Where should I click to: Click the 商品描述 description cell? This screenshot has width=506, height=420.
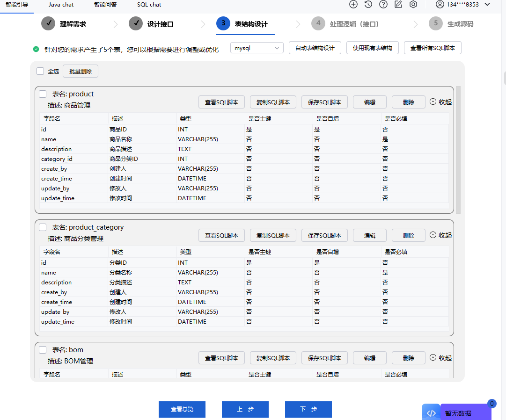pyautogui.click(x=142, y=149)
